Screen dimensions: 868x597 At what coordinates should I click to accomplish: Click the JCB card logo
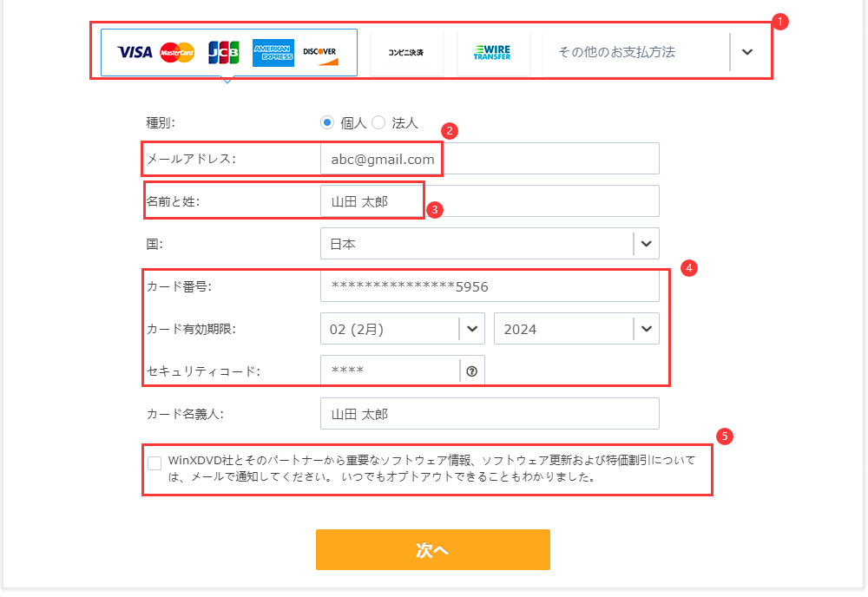tap(224, 52)
